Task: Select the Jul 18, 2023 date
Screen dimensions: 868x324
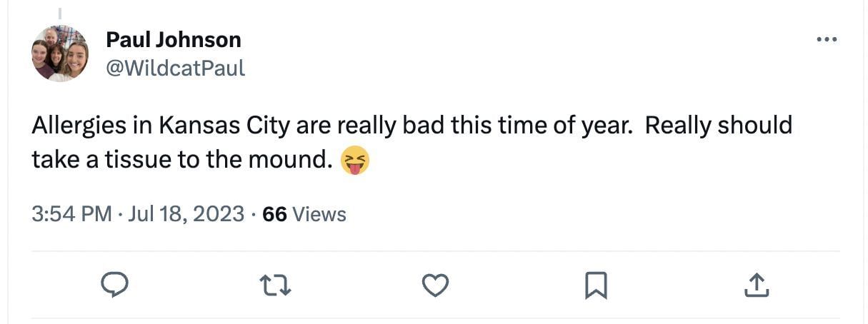Action: coord(185,214)
